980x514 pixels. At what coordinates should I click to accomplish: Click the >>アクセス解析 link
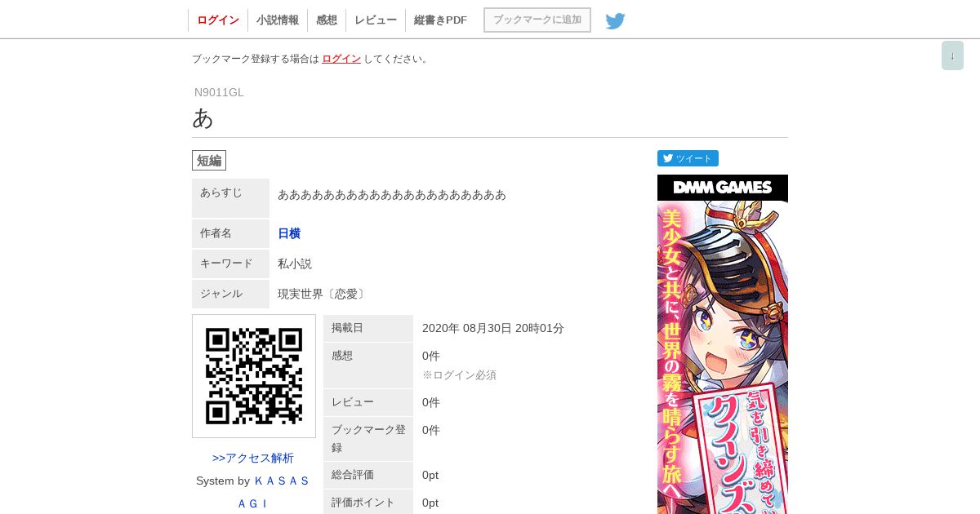tap(253, 458)
